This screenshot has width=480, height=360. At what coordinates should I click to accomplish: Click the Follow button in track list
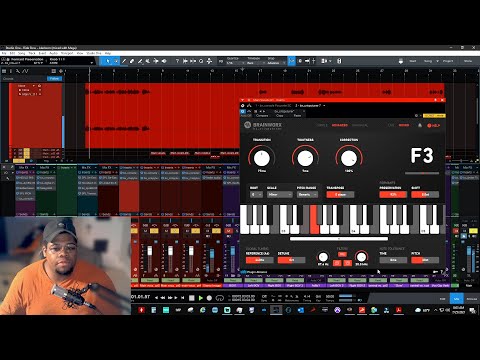[54, 79]
